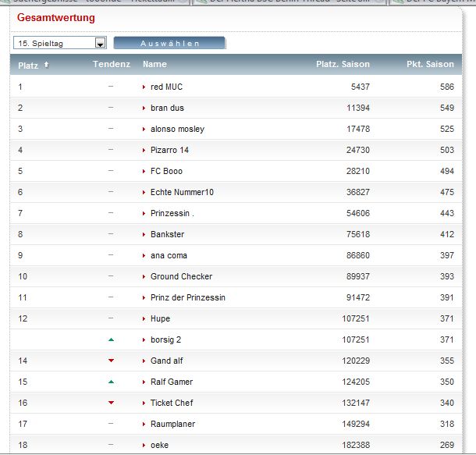Click arrow icon beside Hupe
476x455 pixels.
pyautogui.click(x=144, y=319)
